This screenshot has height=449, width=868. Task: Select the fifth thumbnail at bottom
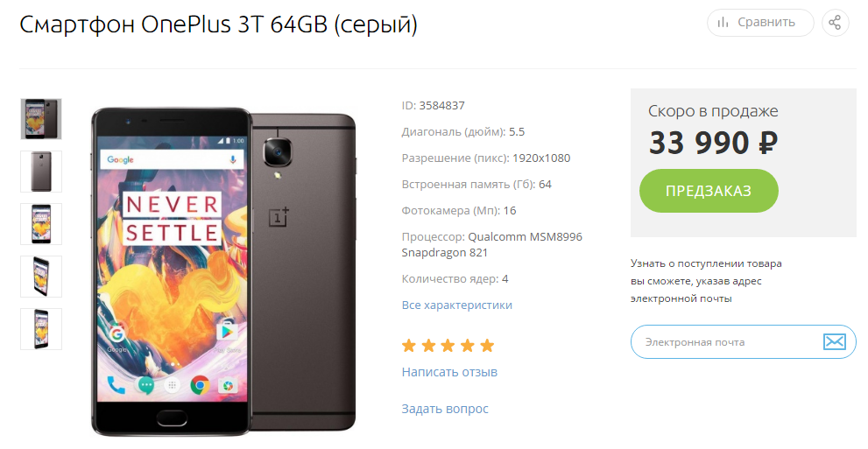pyautogui.click(x=41, y=329)
